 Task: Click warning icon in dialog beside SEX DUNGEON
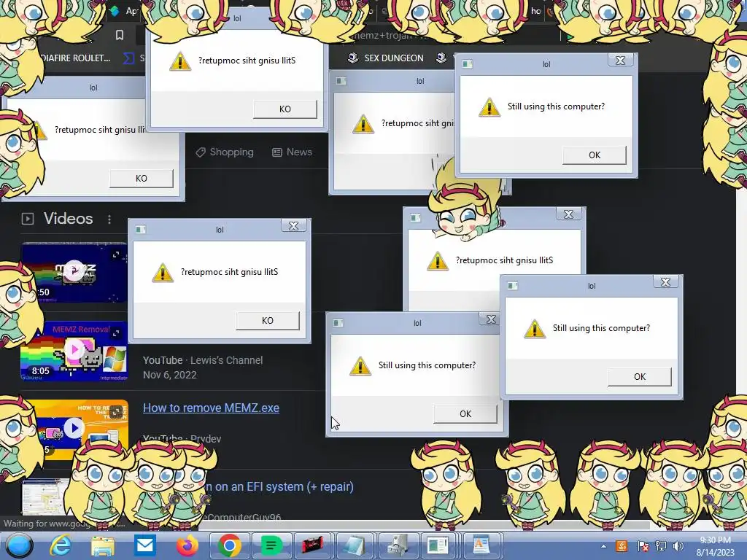(x=489, y=107)
